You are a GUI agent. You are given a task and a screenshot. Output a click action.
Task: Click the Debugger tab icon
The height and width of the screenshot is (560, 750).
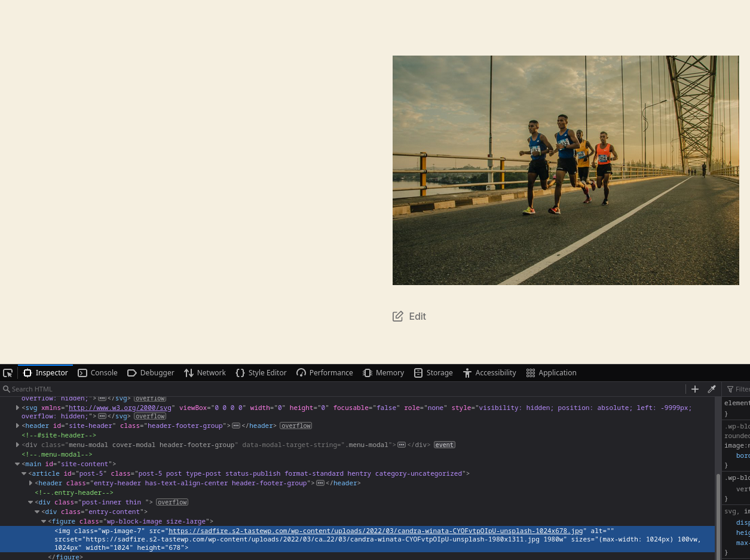(x=132, y=373)
